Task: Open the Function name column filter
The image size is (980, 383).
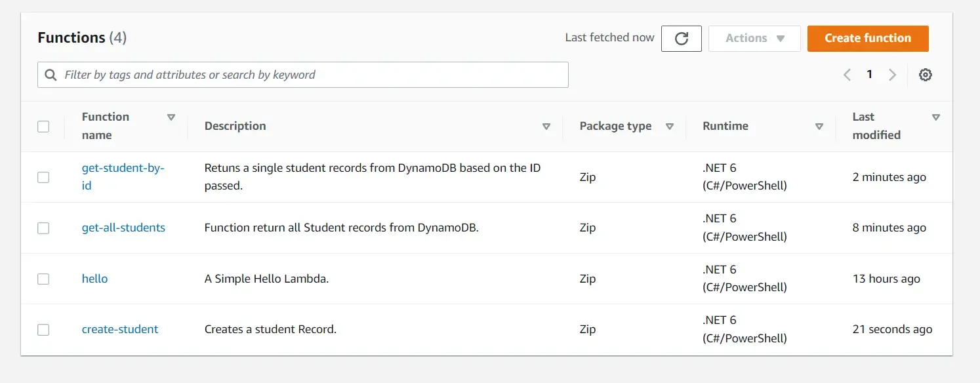Action: pyautogui.click(x=171, y=117)
